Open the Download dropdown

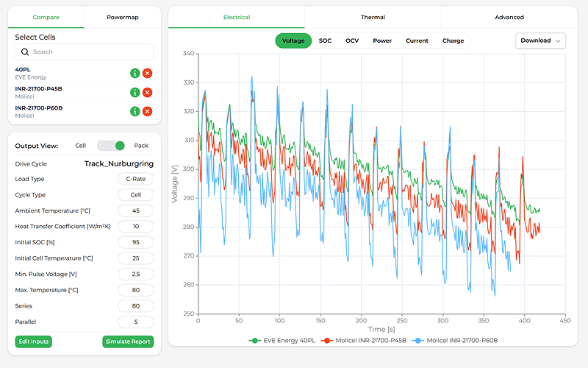(x=540, y=40)
